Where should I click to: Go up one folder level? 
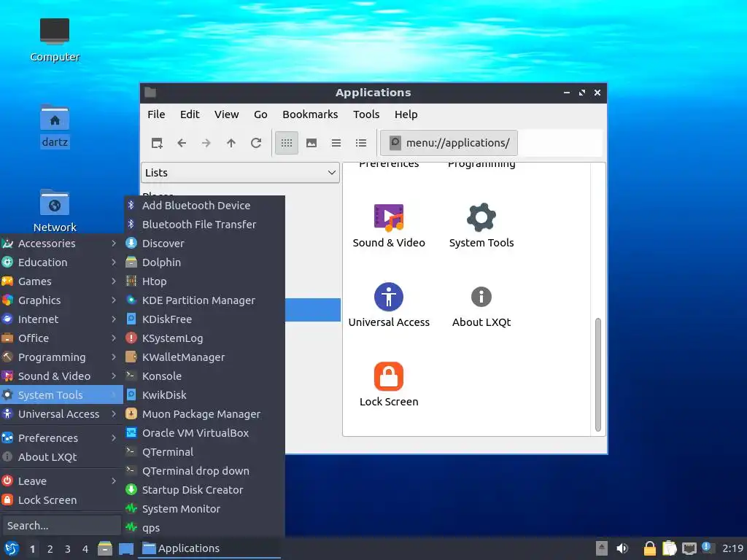(231, 143)
